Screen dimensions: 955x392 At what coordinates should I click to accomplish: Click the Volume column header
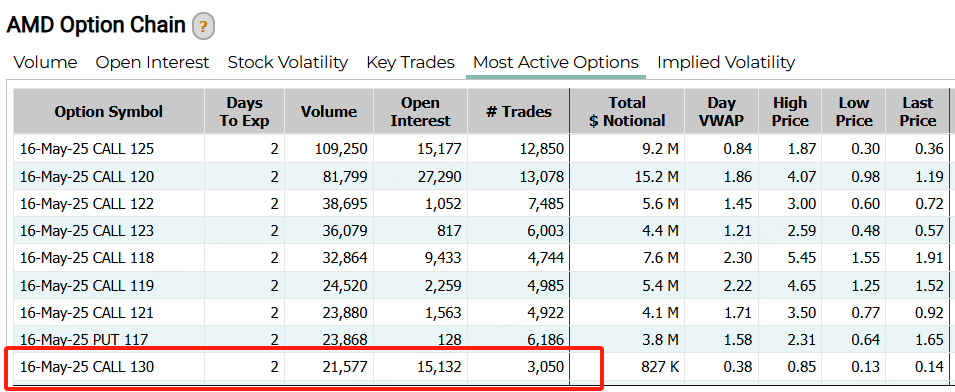pos(329,111)
